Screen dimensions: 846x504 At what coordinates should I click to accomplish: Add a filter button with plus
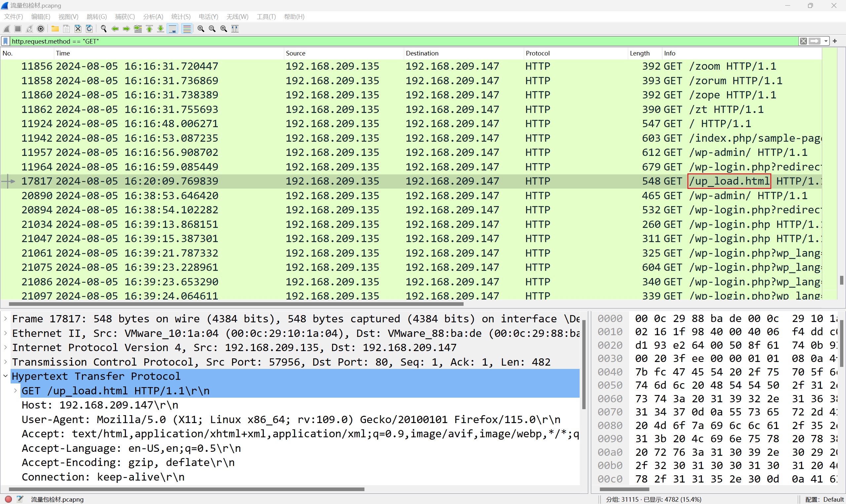tap(835, 41)
